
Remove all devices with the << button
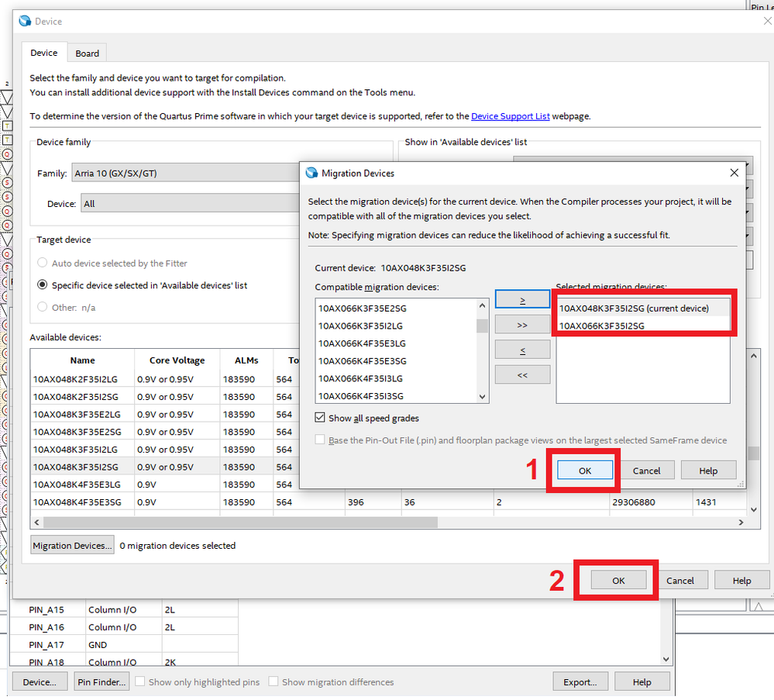tap(522, 374)
